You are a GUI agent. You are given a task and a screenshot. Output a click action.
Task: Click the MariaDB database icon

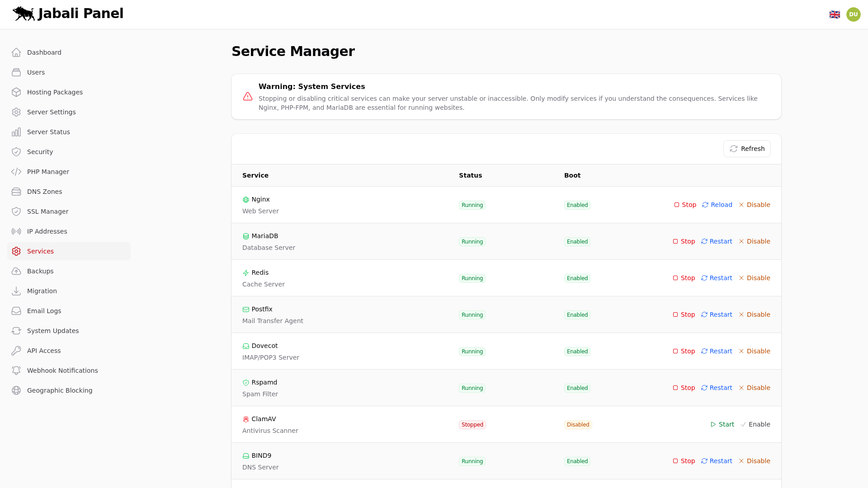(x=245, y=236)
